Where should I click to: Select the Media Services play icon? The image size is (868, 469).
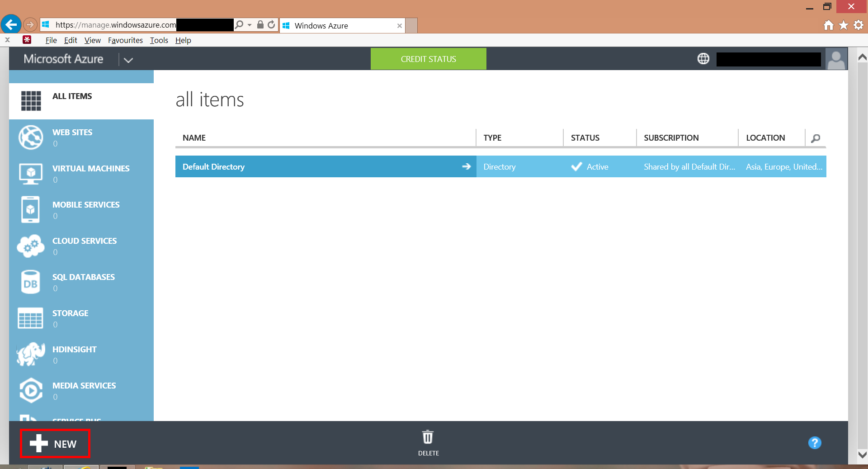point(31,390)
